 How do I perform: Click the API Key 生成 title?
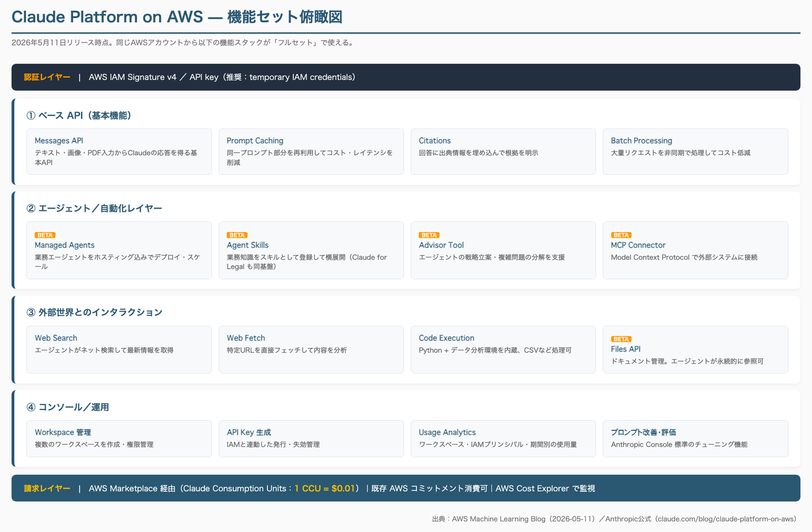tap(248, 432)
